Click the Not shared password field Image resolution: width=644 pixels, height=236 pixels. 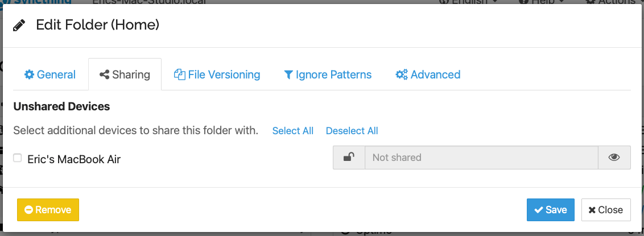[x=481, y=158]
